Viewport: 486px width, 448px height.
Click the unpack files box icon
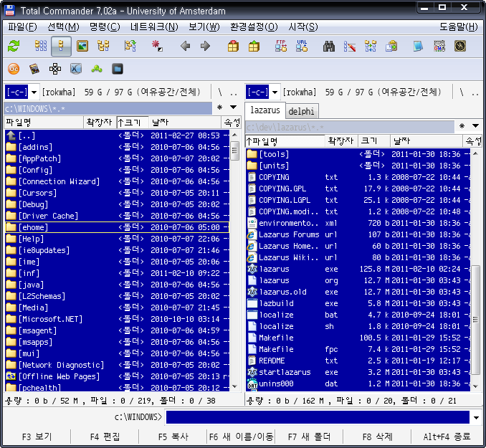tap(254, 46)
